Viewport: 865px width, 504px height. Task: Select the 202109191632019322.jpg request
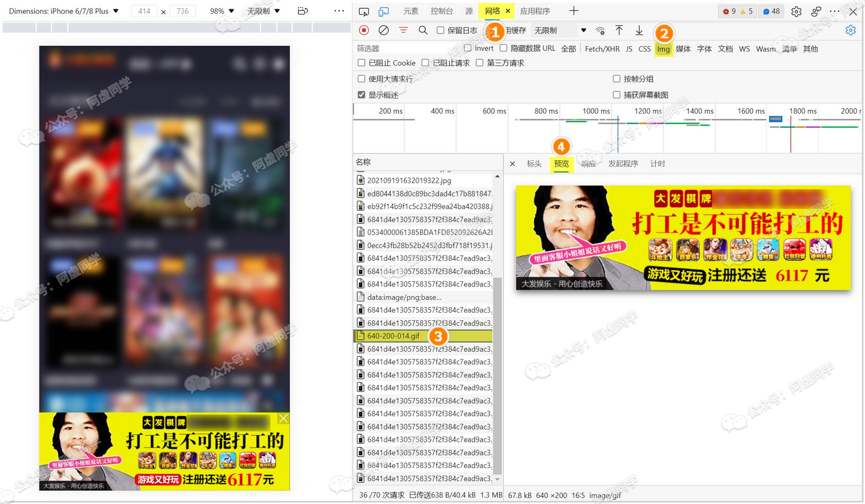pyautogui.click(x=423, y=181)
